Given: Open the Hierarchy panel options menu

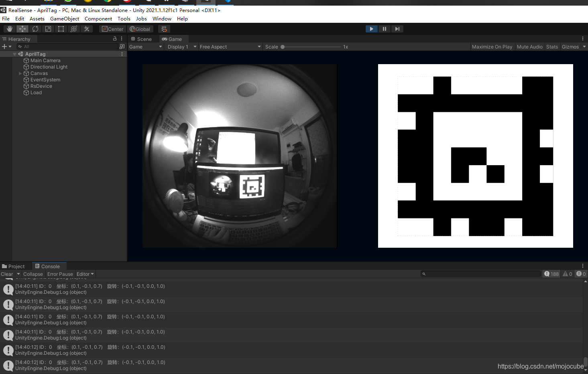Looking at the screenshot, I should point(122,39).
